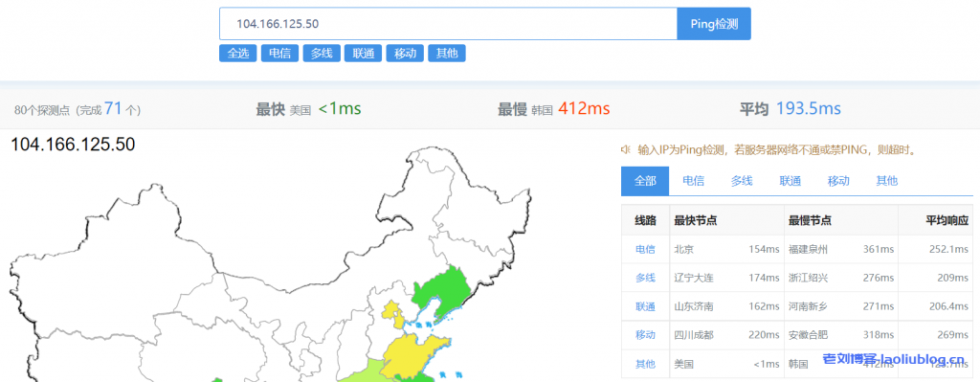The image size is (980, 382).
Task: Click the 104.166.125.50 title above map
Action: (73, 145)
